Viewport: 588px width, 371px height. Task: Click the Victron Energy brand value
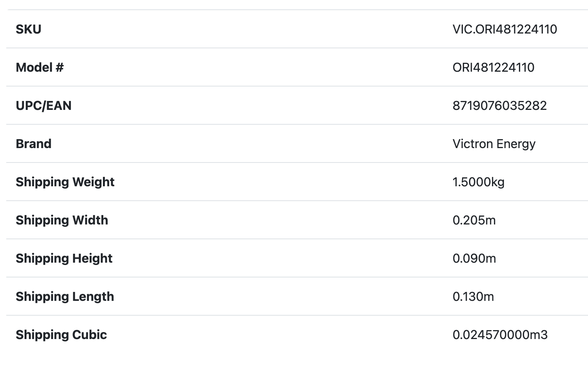click(494, 144)
